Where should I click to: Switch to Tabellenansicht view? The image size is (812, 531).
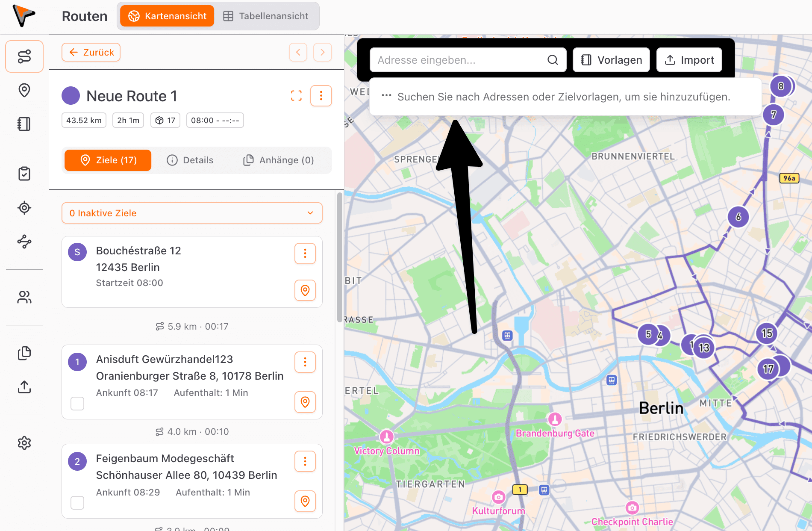pyautogui.click(x=266, y=16)
